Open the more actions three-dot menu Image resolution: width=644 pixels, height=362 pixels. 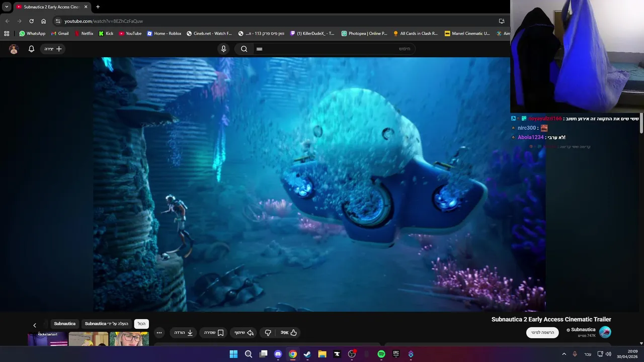tap(159, 332)
